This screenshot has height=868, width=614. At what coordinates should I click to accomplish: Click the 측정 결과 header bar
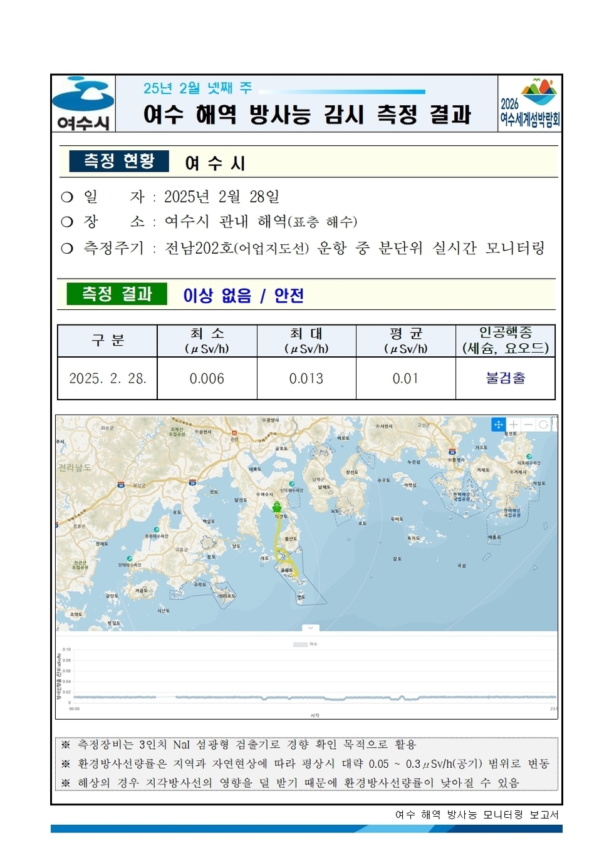tap(118, 293)
